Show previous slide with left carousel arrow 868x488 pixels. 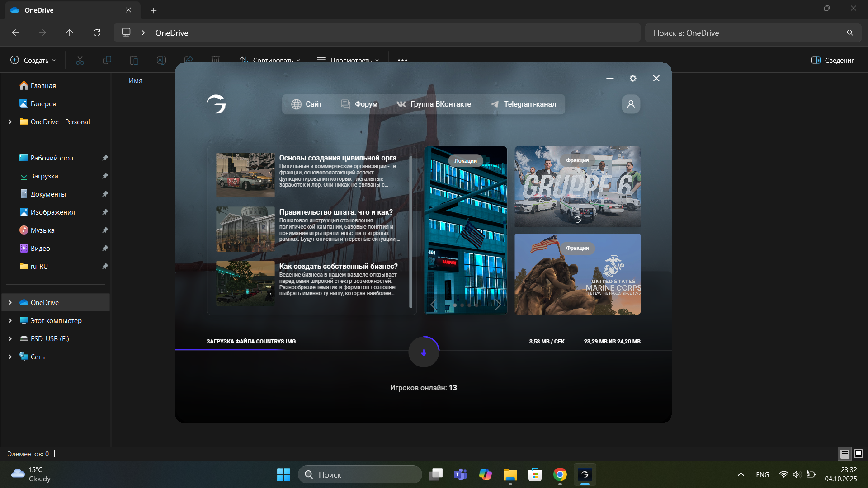tap(433, 305)
